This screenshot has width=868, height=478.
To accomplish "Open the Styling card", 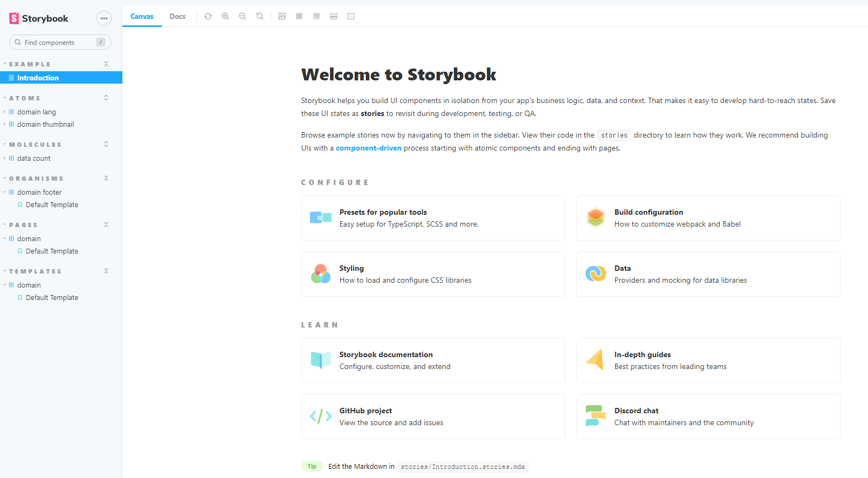I will point(433,274).
